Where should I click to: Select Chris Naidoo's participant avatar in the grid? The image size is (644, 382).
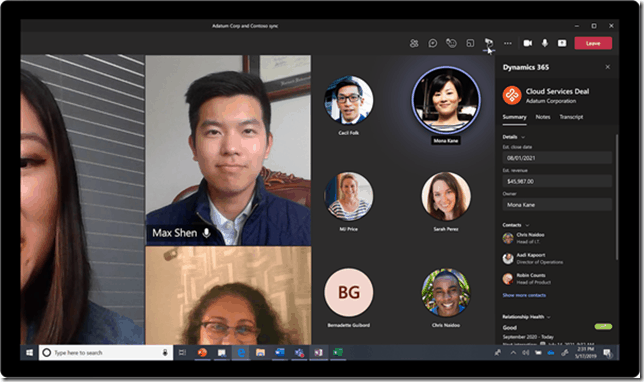tap(446, 292)
